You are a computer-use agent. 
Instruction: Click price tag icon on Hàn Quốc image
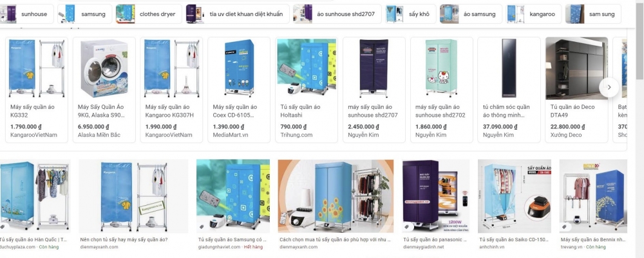(3, 226)
